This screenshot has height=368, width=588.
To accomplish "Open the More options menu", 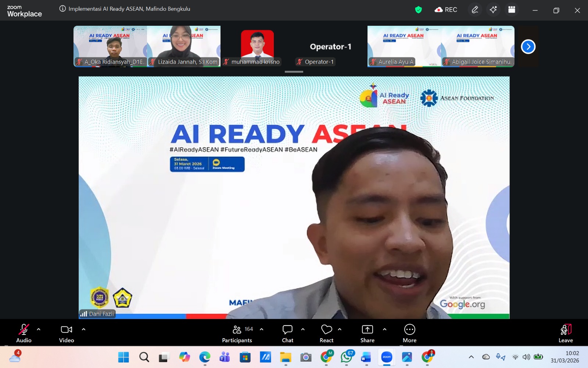I will (x=409, y=333).
